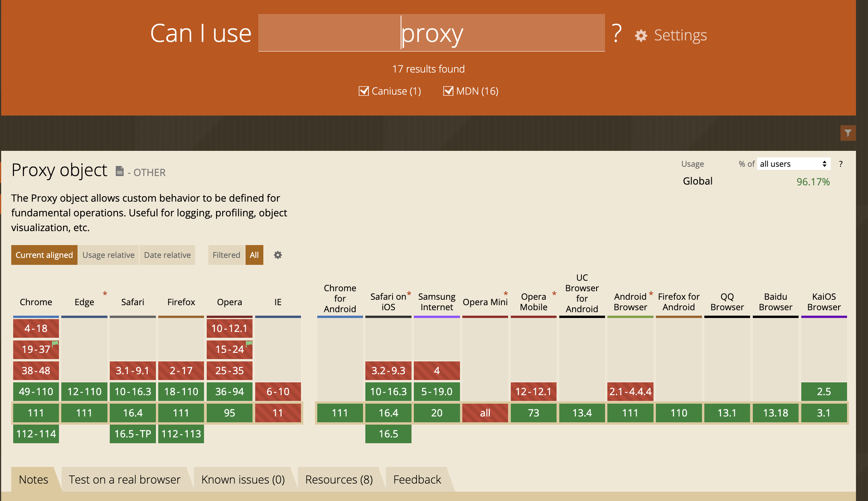This screenshot has height=501, width=868.
Task: Toggle the Caniuse (1) results checkbox
Action: [364, 91]
